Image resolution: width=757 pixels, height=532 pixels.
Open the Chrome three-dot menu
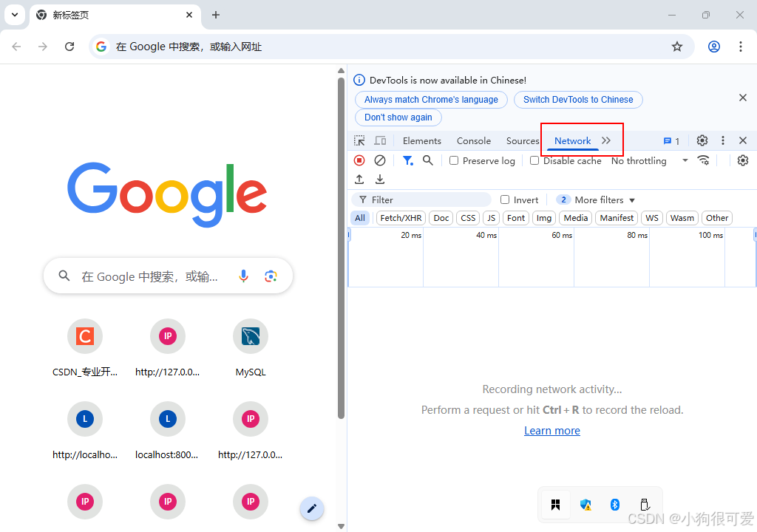click(x=741, y=47)
